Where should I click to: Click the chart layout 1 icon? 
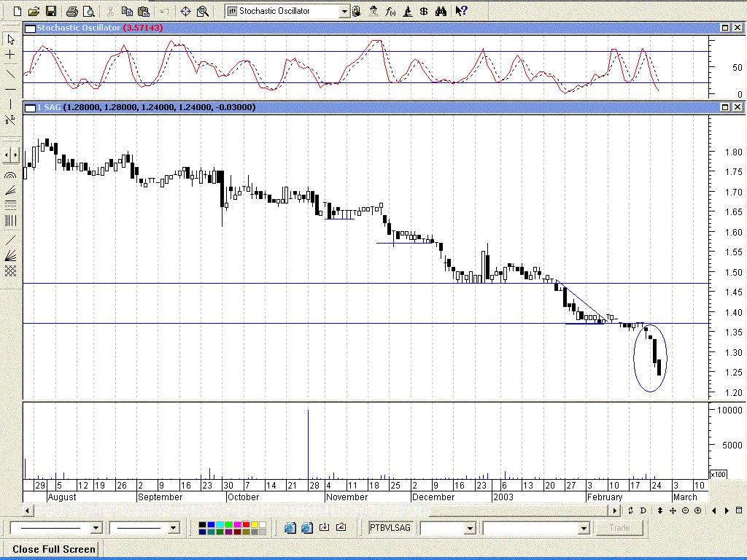[324, 528]
